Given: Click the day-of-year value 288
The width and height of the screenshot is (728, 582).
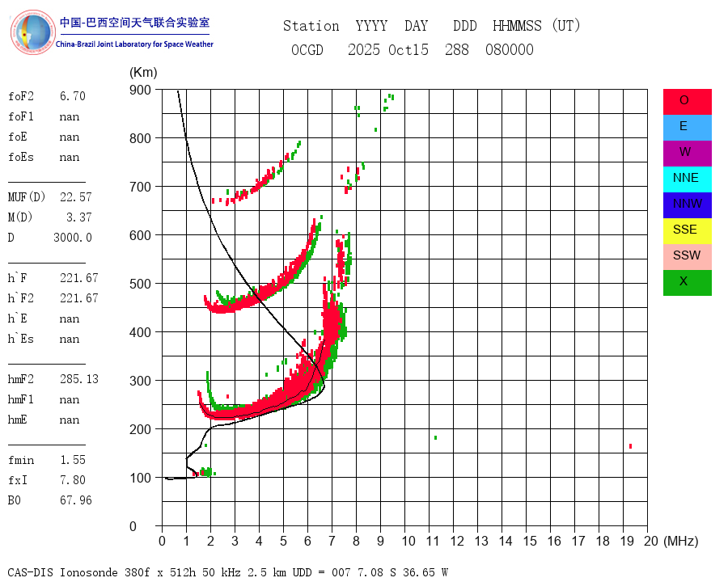Looking at the screenshot, I should coord(457,49).
